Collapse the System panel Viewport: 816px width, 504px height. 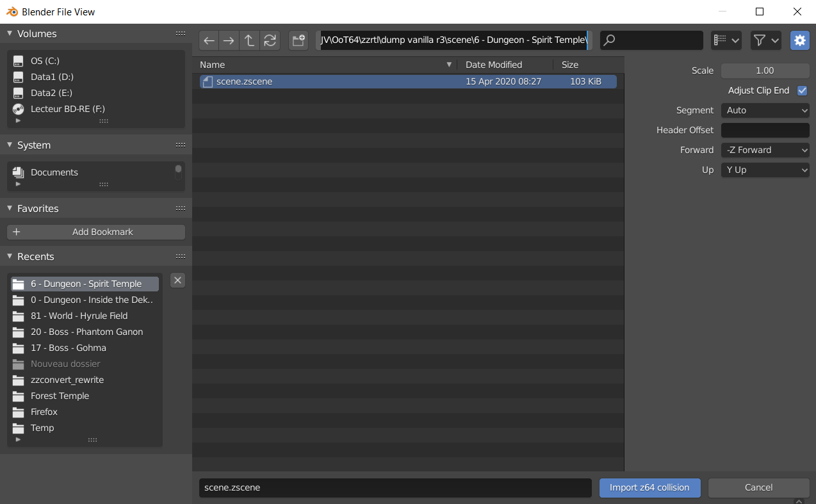click(10, 145)
